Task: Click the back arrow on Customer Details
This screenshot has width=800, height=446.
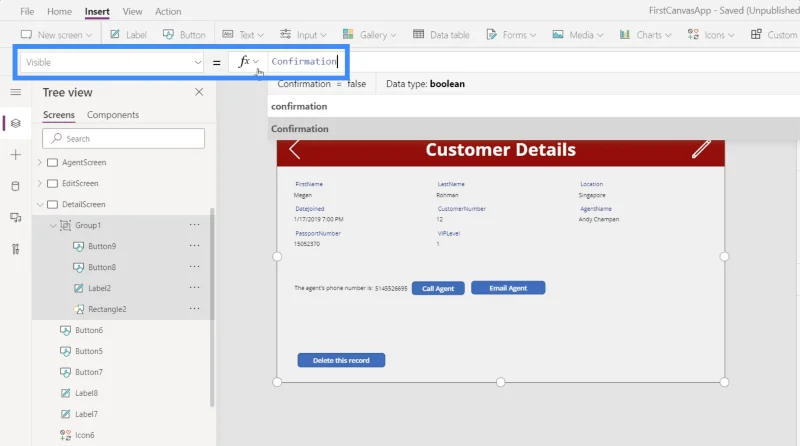Action: point(294,150)
